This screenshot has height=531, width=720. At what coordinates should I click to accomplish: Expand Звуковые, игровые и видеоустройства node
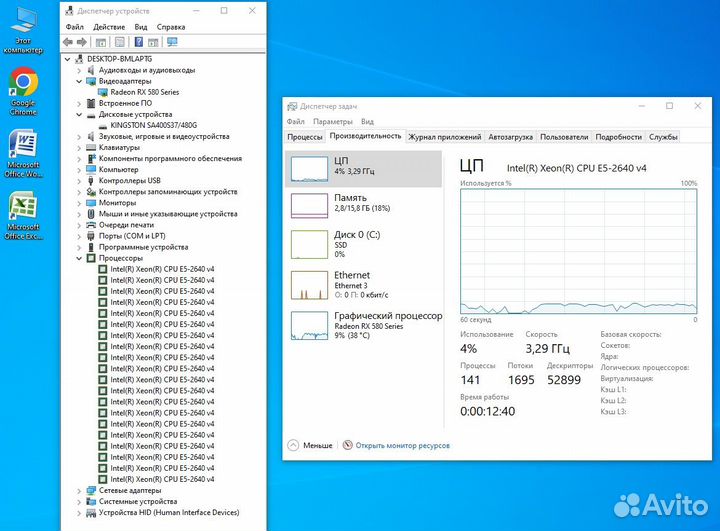click(x=79, y=136)
